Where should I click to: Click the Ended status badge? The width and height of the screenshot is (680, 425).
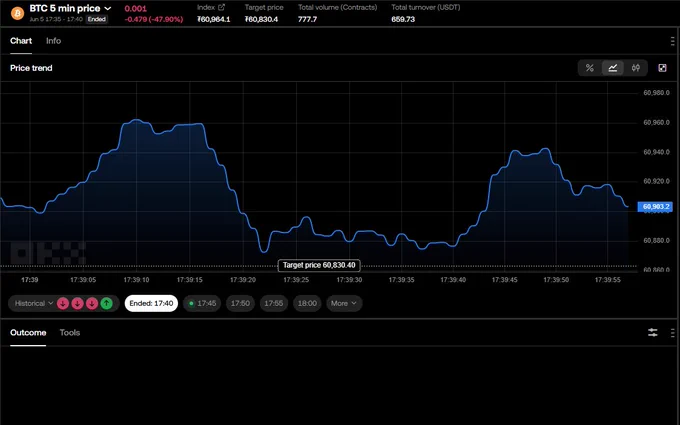pos(97,19)
